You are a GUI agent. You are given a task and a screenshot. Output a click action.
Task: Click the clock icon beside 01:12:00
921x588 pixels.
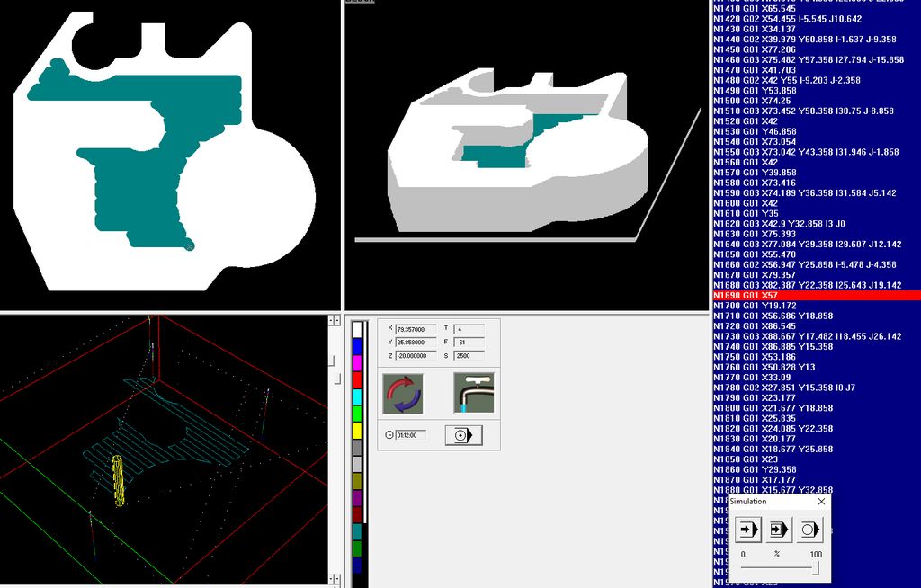pos(389,434)
